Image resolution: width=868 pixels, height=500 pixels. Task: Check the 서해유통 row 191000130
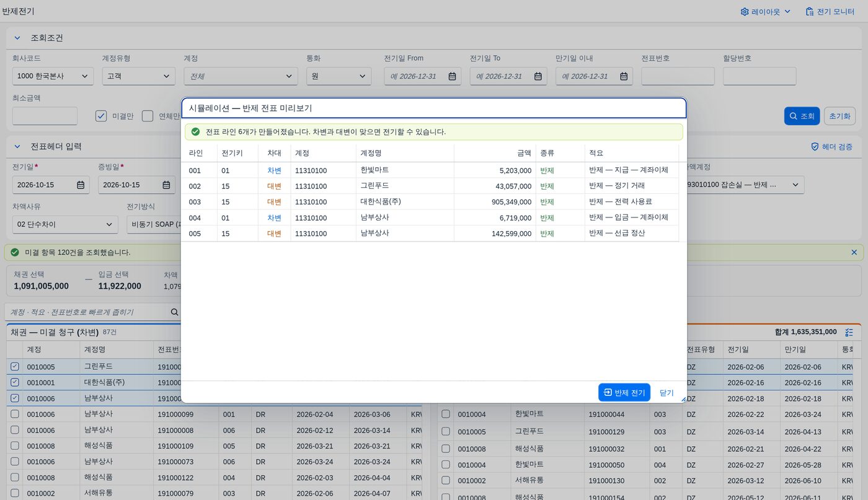445,481
